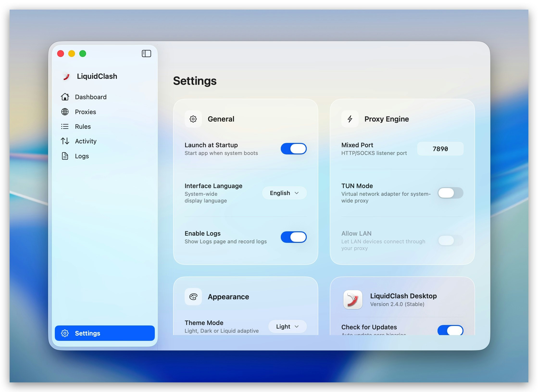This screenshot has height=392, width=538.
Task: Click the LiquidClash logo in sidebar
Action: click(66, 76)
